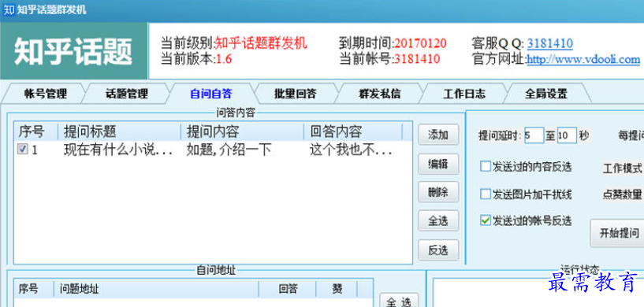Click the 点赞数量 label

pyautogui.click(x=622, y=194)
